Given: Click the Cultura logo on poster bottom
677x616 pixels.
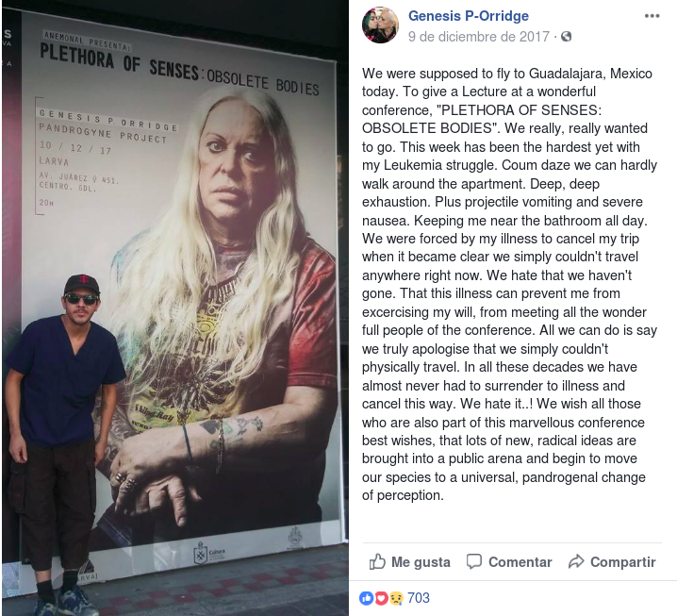Looking at the screenshot, I should click(x=209, y=554).
